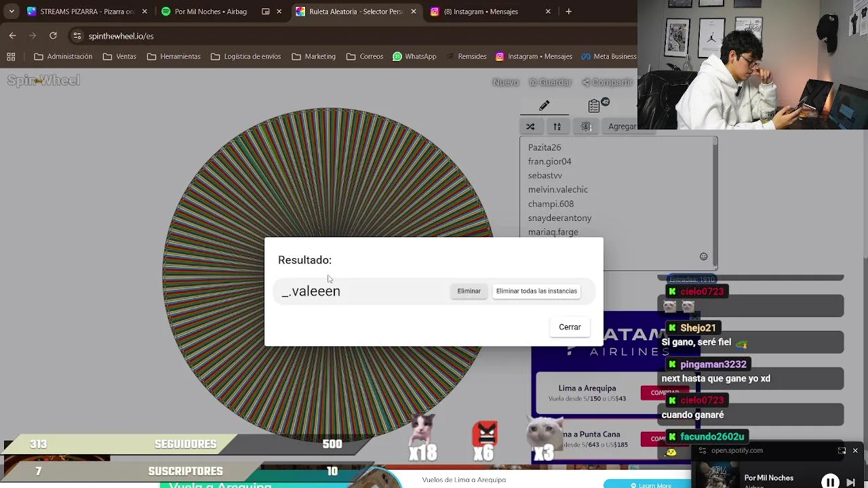
Task: Open the results checklist tab icon
Action: tap(594, 106)
